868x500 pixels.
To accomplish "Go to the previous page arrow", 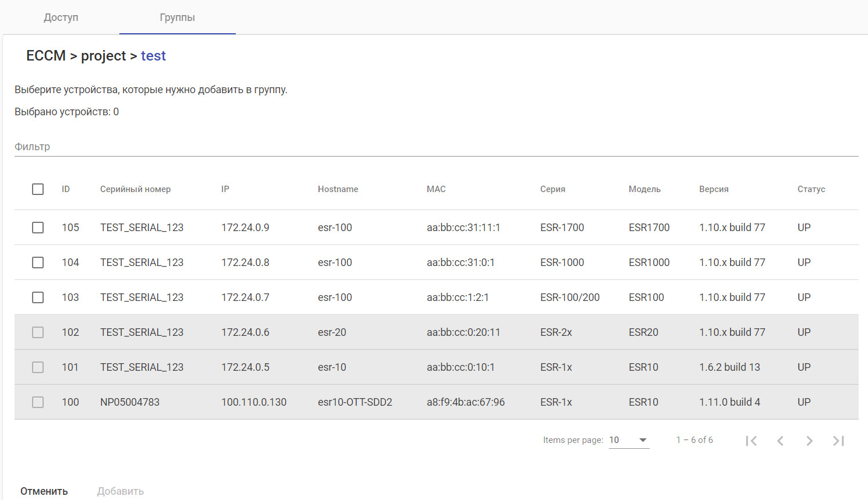I will click(780, 441).
